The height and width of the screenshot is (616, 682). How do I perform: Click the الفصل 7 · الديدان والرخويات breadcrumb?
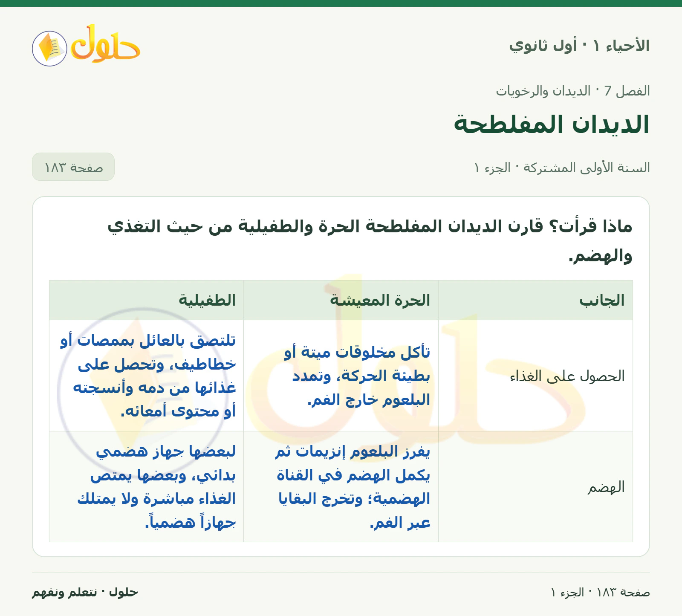[572, 91]
